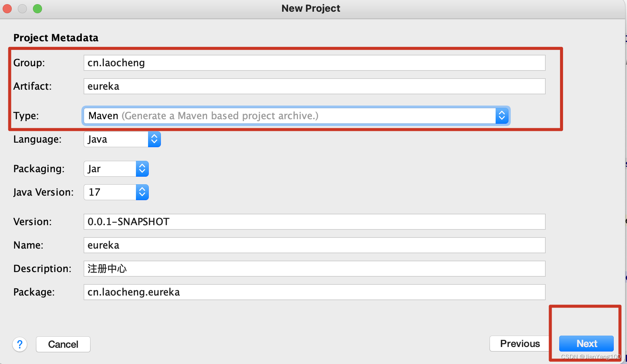Focus the Package field cn.laocheng.eureka

click(x=314, y=292)
